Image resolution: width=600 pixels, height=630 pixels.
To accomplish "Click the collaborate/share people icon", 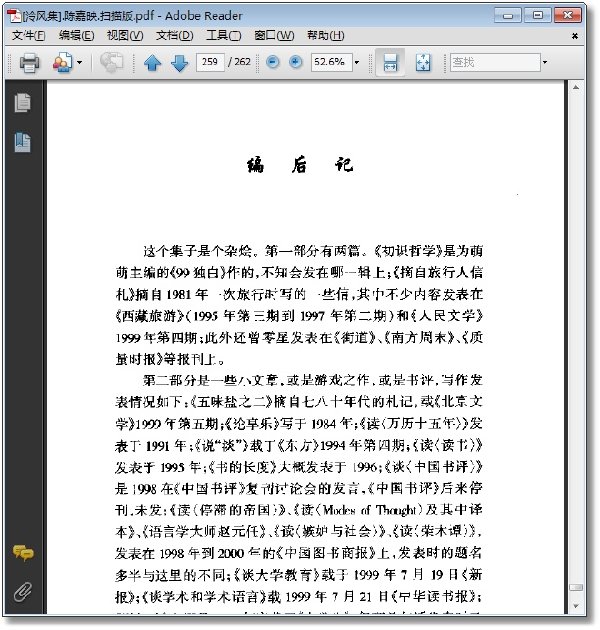I will point(62,63).
